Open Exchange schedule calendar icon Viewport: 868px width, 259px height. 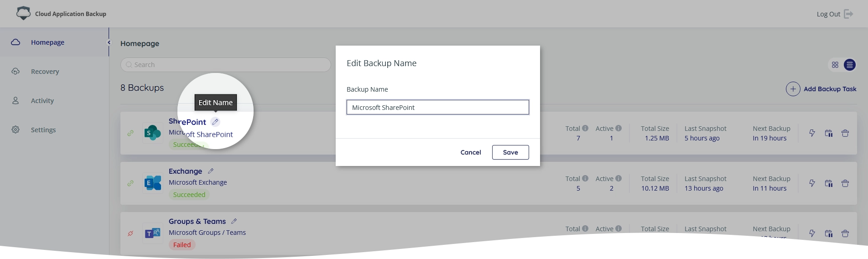829,183
